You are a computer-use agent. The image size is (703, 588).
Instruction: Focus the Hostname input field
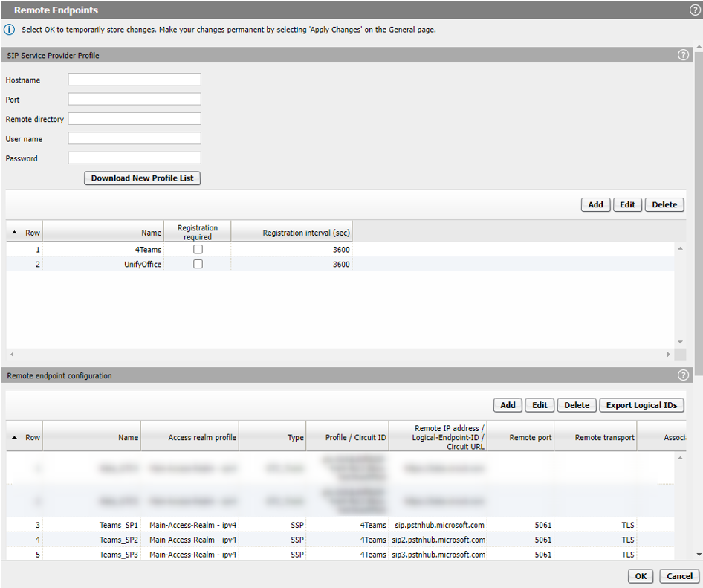click(135, 80)
